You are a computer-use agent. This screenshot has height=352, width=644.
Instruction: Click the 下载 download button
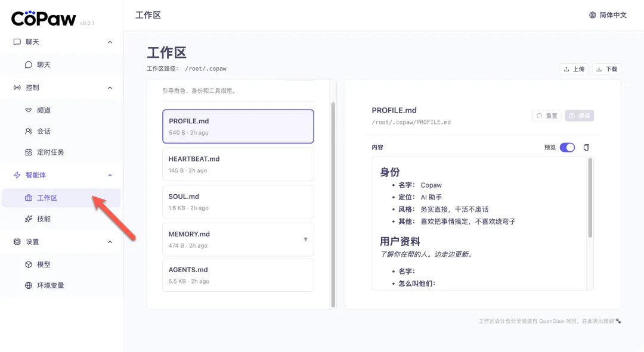606,69
